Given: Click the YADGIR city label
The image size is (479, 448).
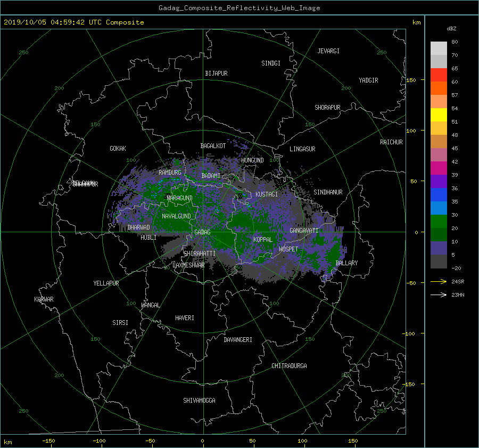Looking at the screenshot, I should click(368, 80).
